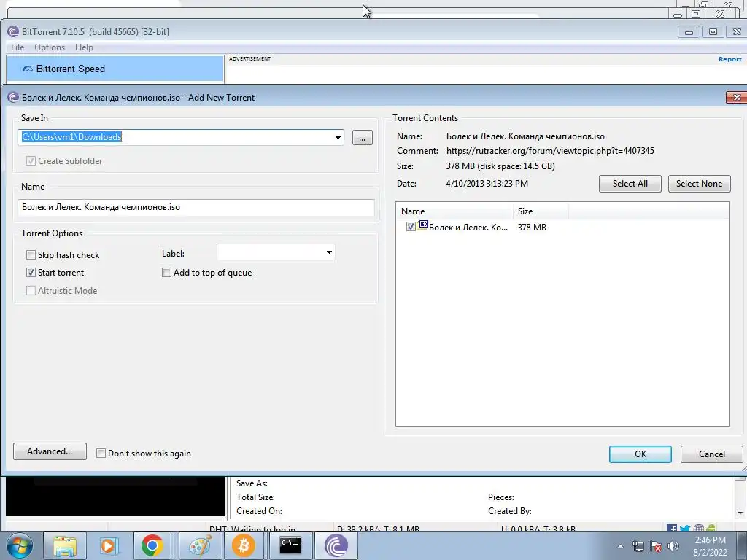Image resolution: width=747 pixels, height=560 pixels.
Task: Click the Save In path text field
Action: (175, 137)
